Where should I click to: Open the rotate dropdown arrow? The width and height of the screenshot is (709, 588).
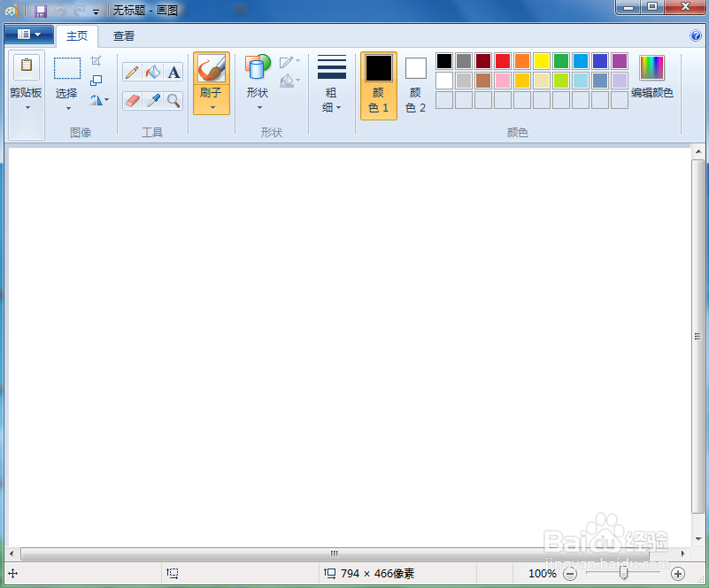pyautogui.click(x=107, y=100)
